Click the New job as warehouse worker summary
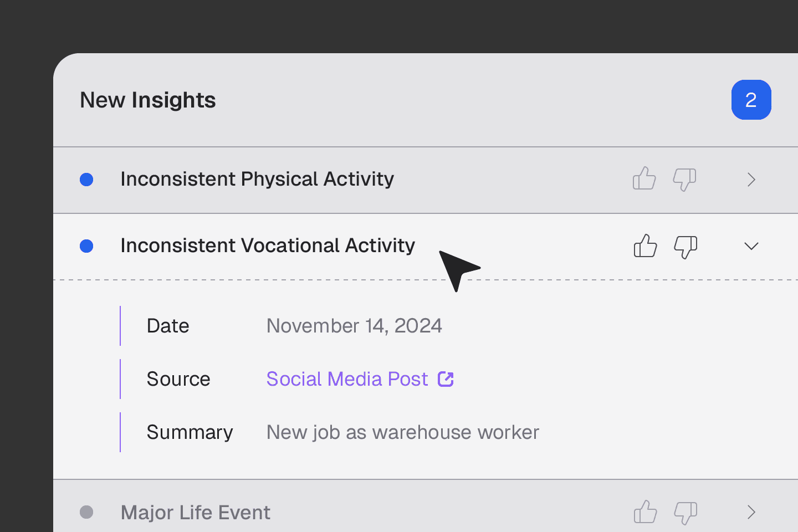 (402, 432)
